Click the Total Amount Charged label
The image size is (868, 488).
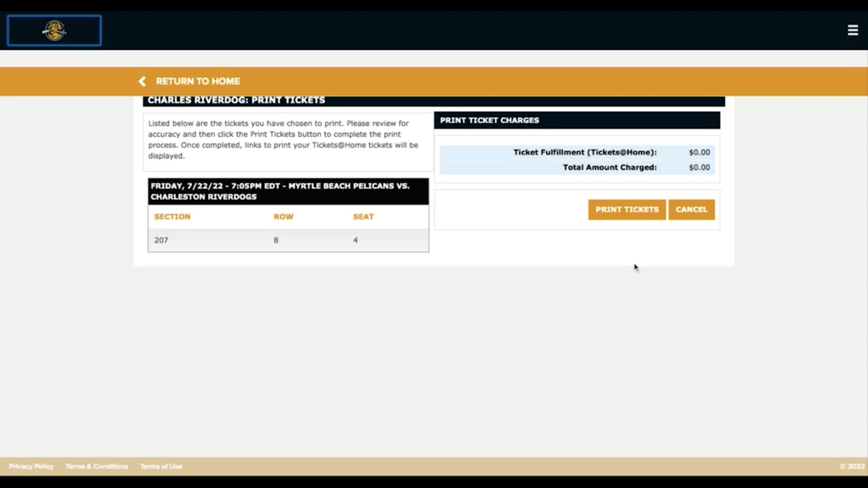[x=609, y=167]
